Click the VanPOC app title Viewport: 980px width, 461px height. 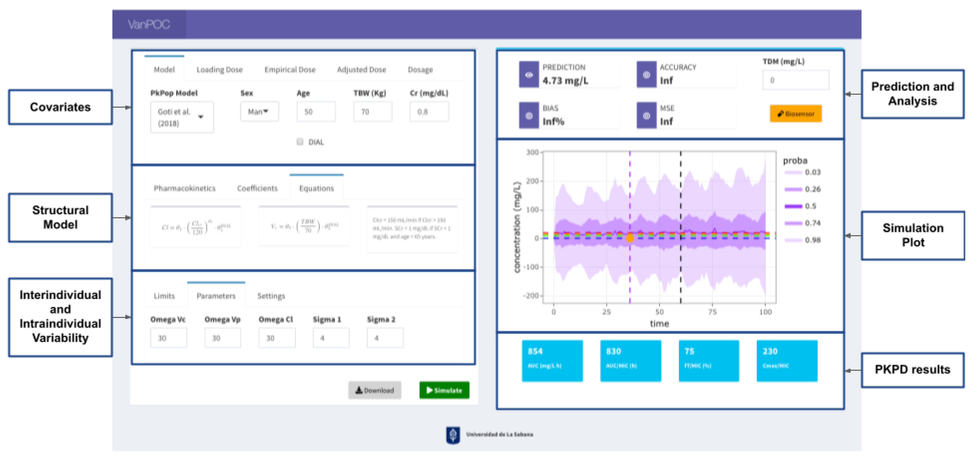(x=149, y=25)
